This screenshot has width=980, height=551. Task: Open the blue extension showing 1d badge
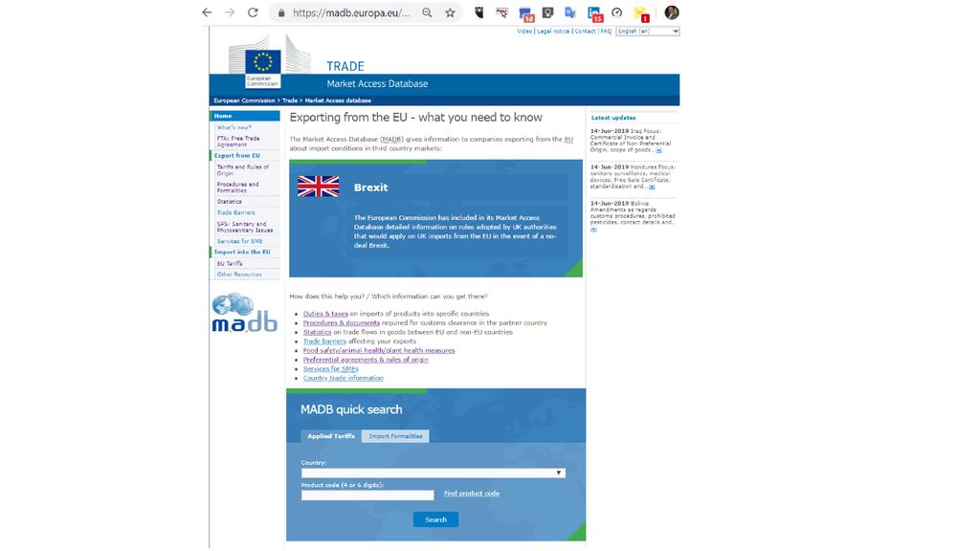[525, 13]
